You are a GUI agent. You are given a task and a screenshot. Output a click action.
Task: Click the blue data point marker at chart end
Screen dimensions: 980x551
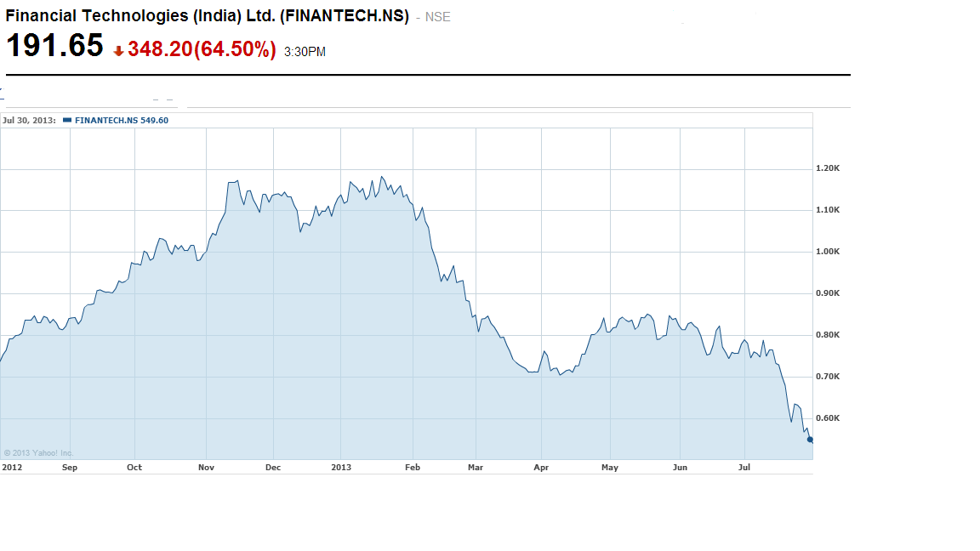click(x=810, y=440)
